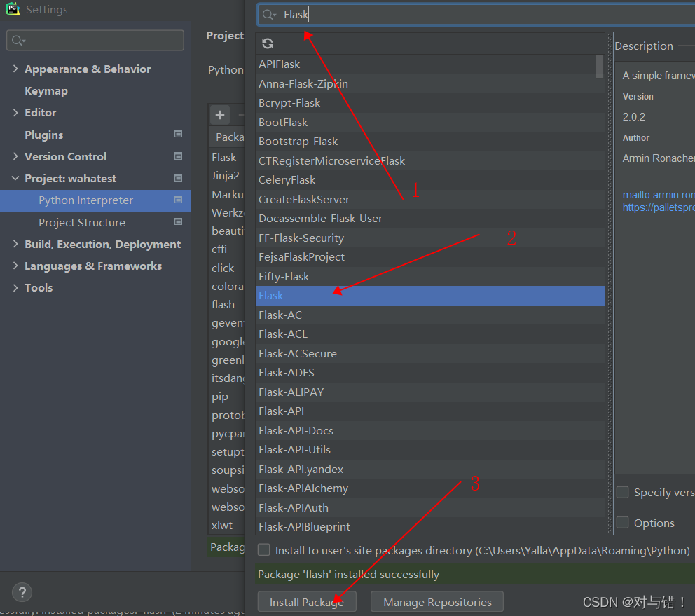The width and height of the screenshot is (695, 616).
Task: Toggle the Specify version checkbox
Action: coord(622,492)
